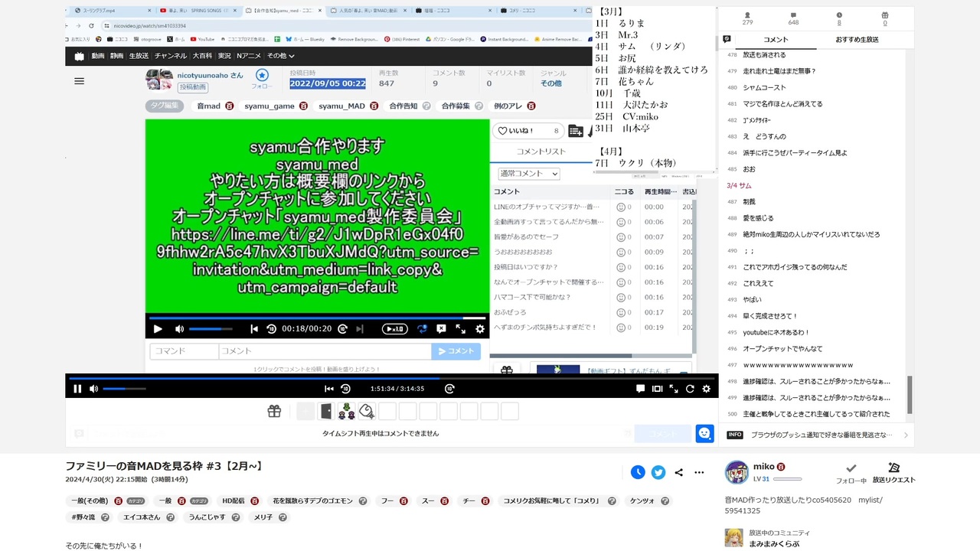
Task: Open syamu_game tag link
Action: point(269,106)
